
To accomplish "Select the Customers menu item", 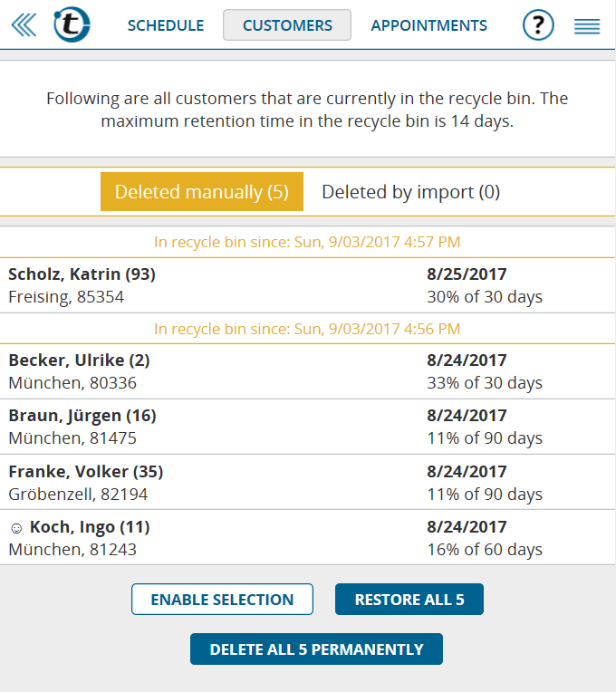I will (287, 25).
